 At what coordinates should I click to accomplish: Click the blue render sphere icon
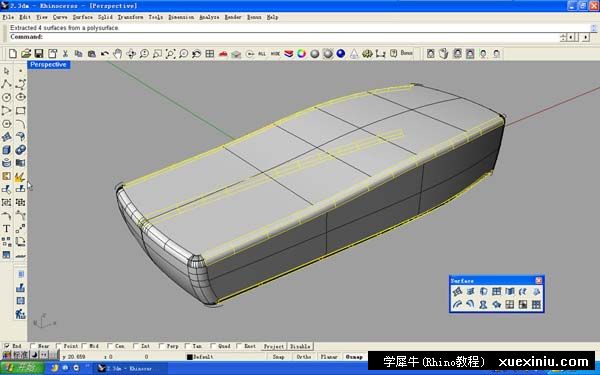341,54
